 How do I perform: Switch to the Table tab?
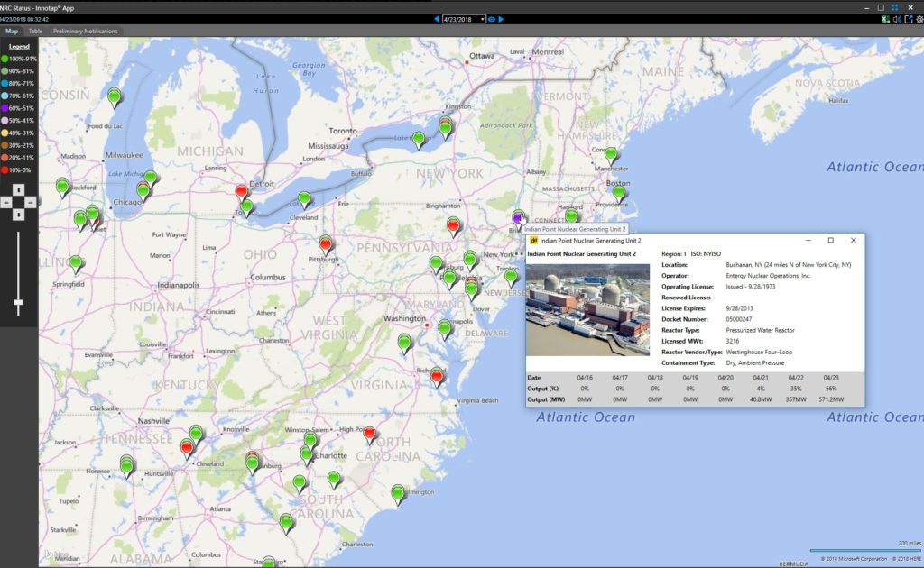tap(35, 32)
